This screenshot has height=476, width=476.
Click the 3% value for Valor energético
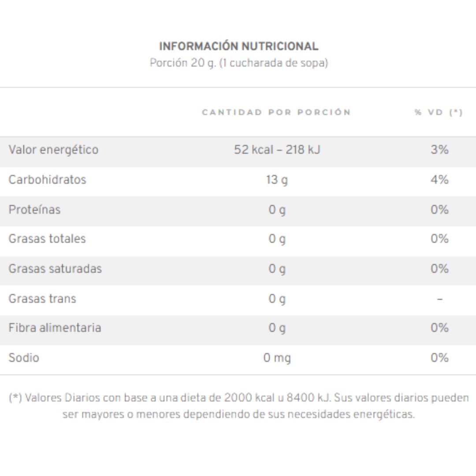pyautogui.click(x=439, y=149)
